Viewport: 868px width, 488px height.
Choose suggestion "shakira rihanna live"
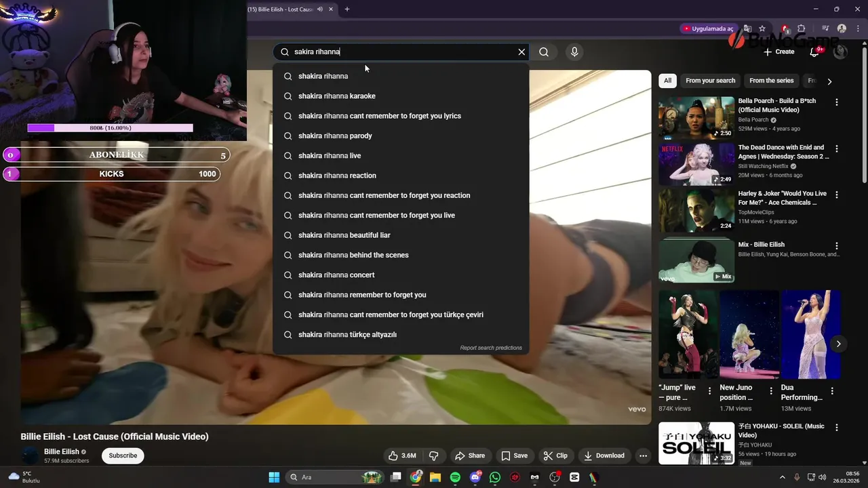(401, 156)
